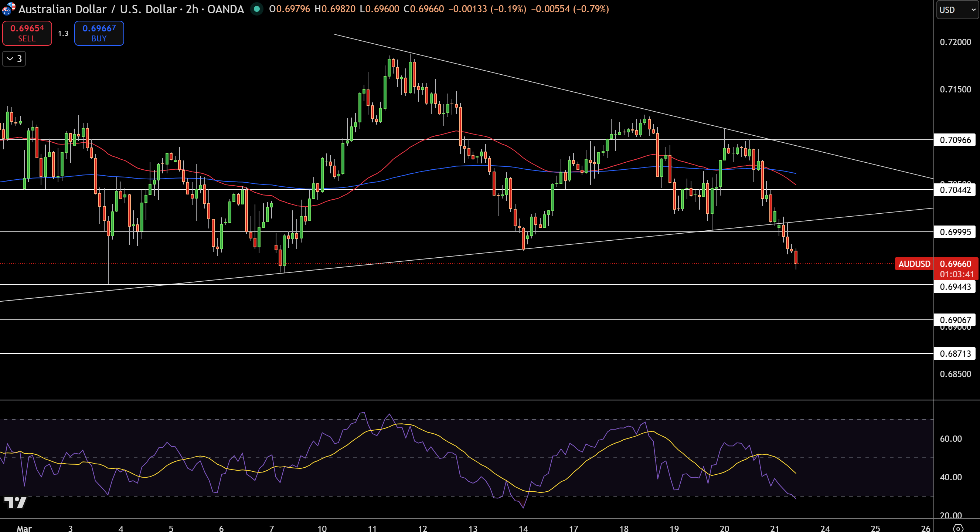This screenshot has width=980, height=532.
Task: Click the spread value 1.3
Action: [63, 34]
